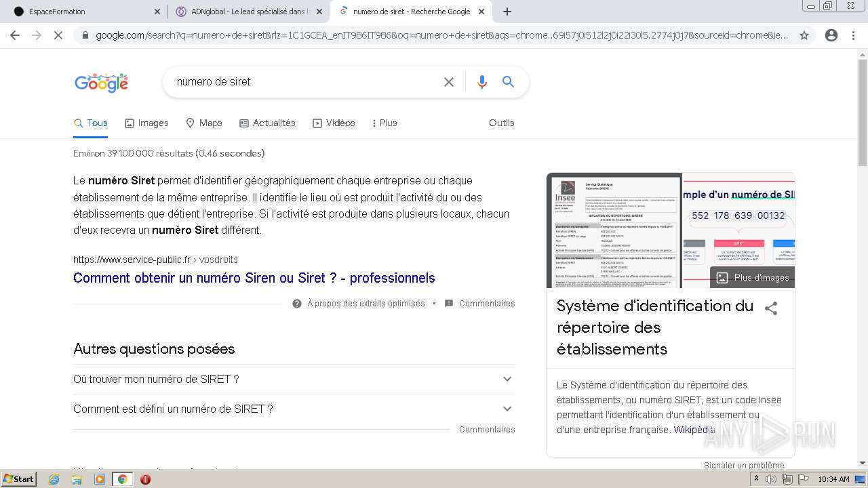Start voice search with microphone icon

click(482, 82)
